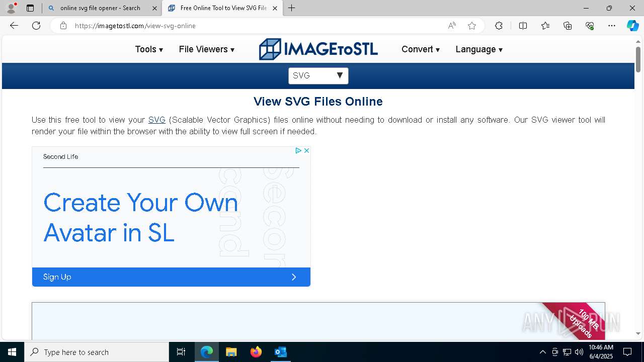Screen dimensions: 644x362
Task: Open Copilot sidebar icon
Action: coord(632,26)
